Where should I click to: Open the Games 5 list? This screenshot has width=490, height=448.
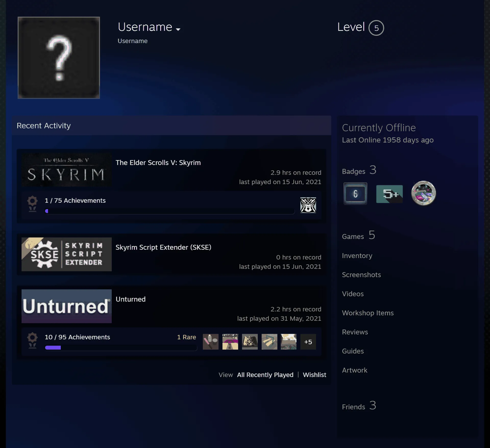[359, 235]
